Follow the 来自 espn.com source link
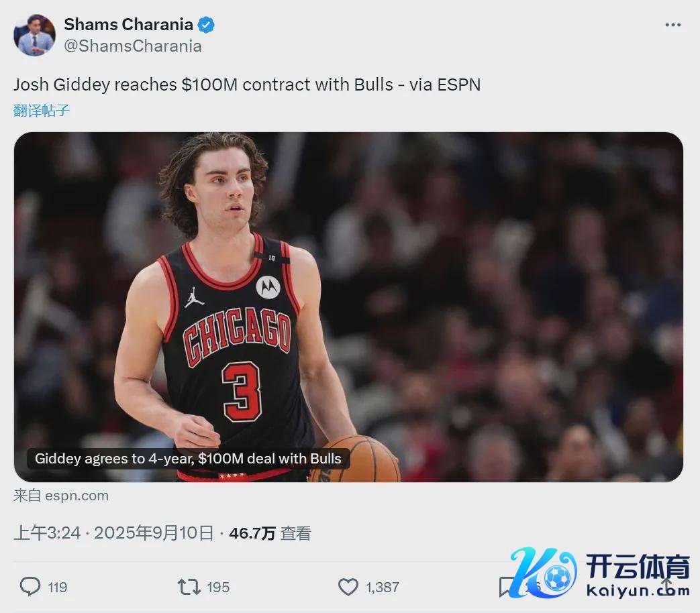Screen dimensions: 700x613 pyautogui.click(x=61, y=496)
